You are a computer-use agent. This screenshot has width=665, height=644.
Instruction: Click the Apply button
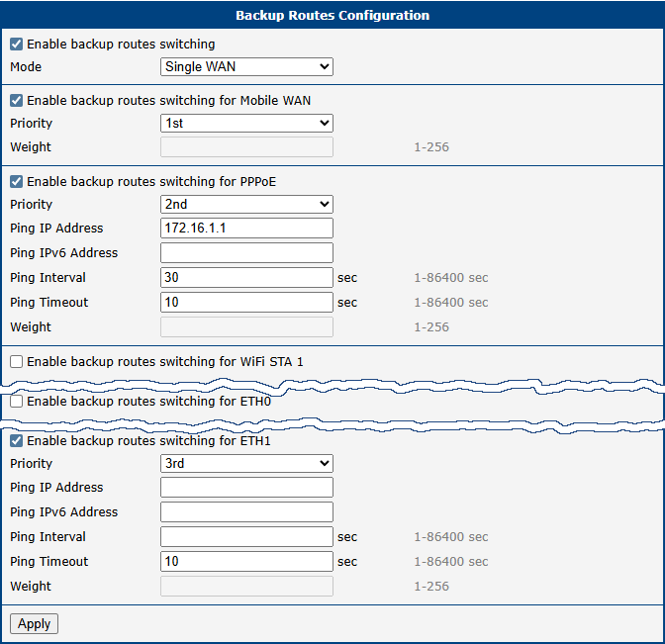tap(34, 623)
